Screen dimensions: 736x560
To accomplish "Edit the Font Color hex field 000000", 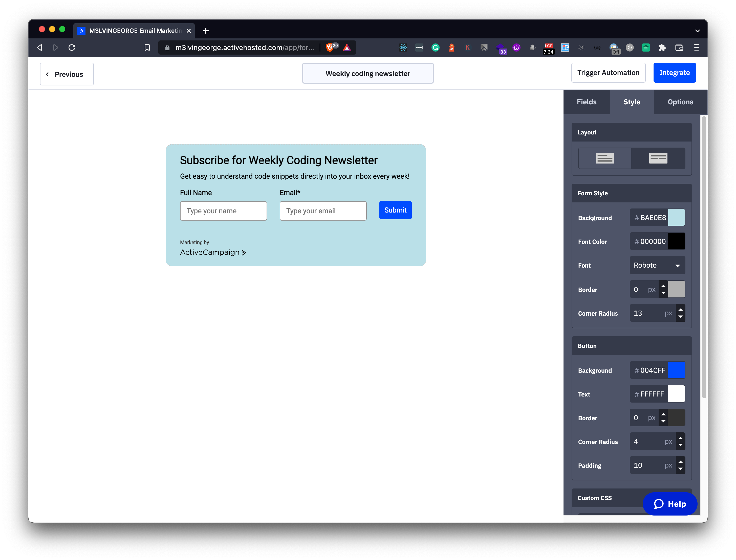I will point(649,241).
